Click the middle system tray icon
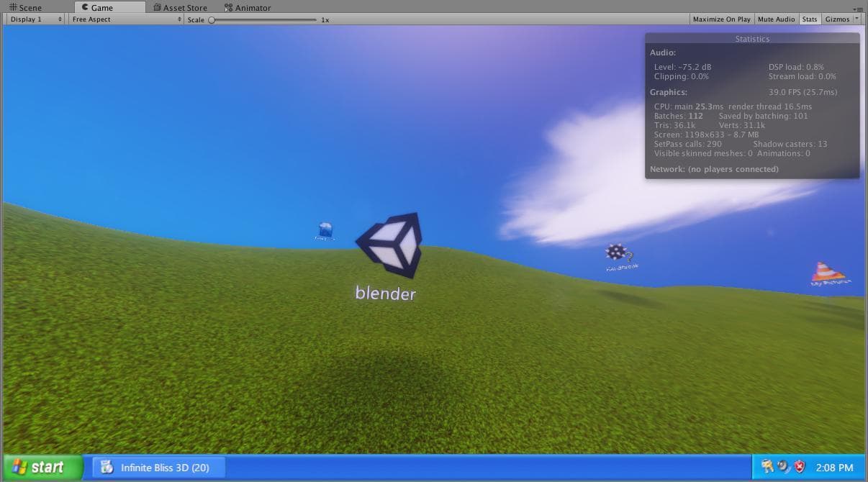The width and height of the screenshot is (868, 482). (783, 467)
